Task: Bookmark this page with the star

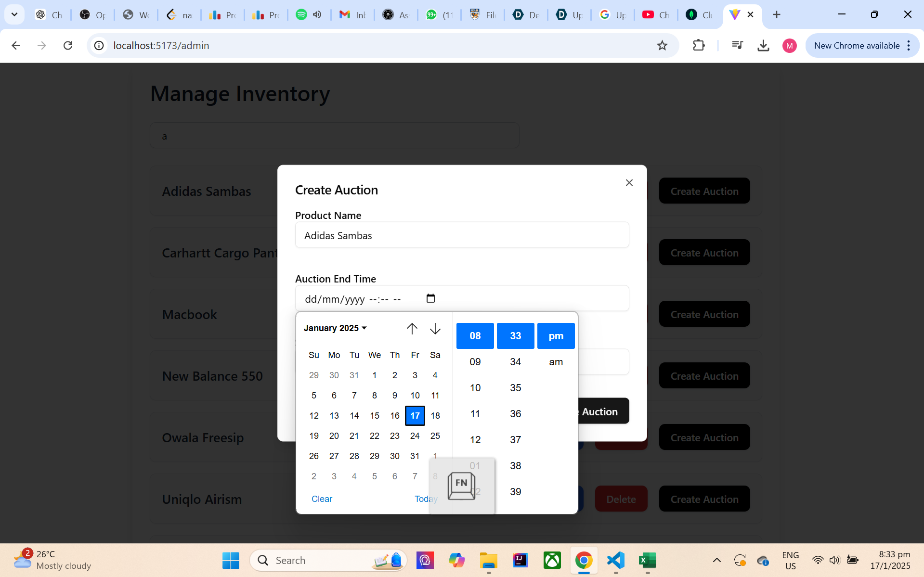Action: point(663,46)
